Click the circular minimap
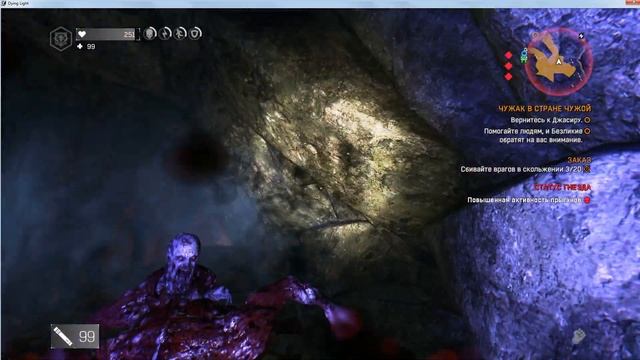The image size is (640, 360). 558,61
